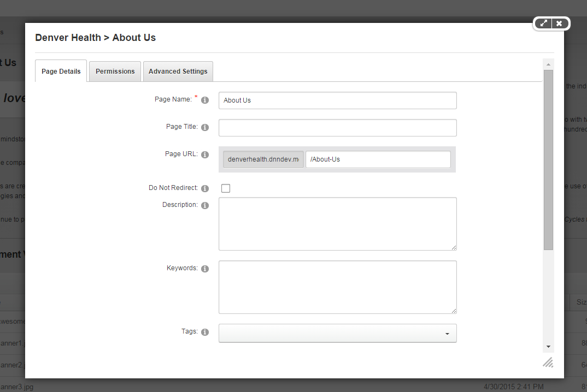Click the info icon for Do Not Redirect
587x392 pixels.
[x=205, y=188]
